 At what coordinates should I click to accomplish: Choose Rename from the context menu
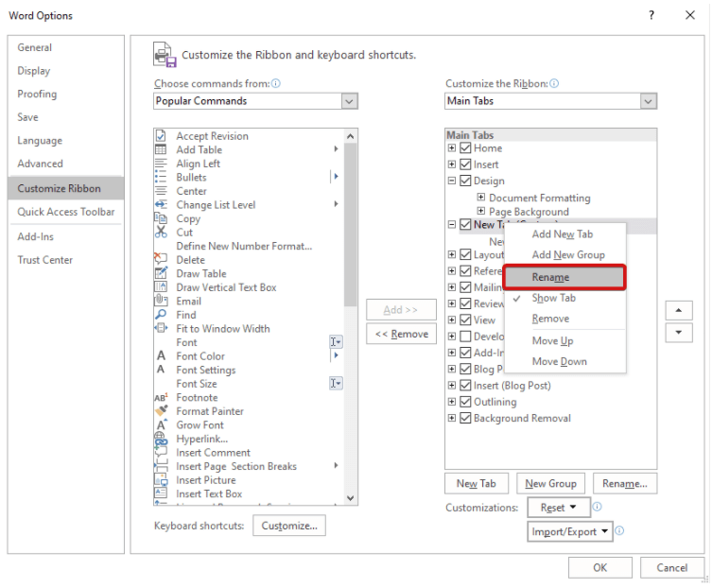click(564, 277)
